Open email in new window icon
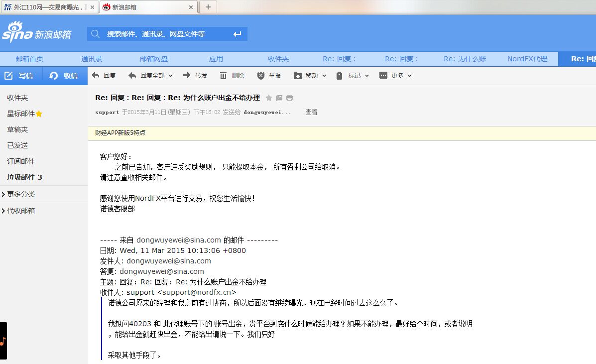Viewport: 596px width, 364px height. point(279,98)
